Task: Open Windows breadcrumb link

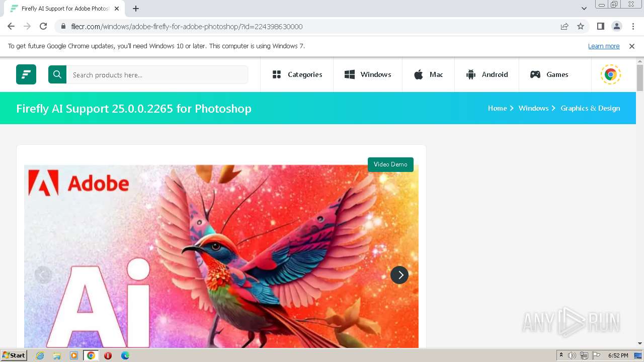Action: (x=533, y=108)
